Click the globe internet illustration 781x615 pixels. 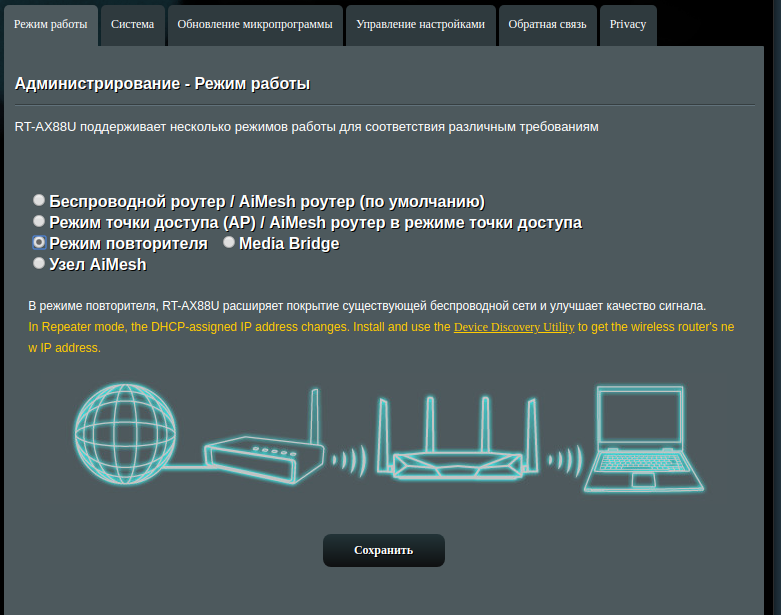pyautogui.click(x=125, y=434)
